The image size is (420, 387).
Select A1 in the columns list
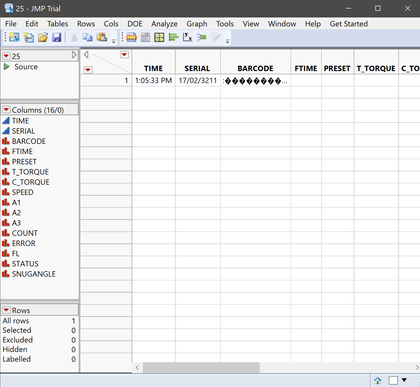16,202
